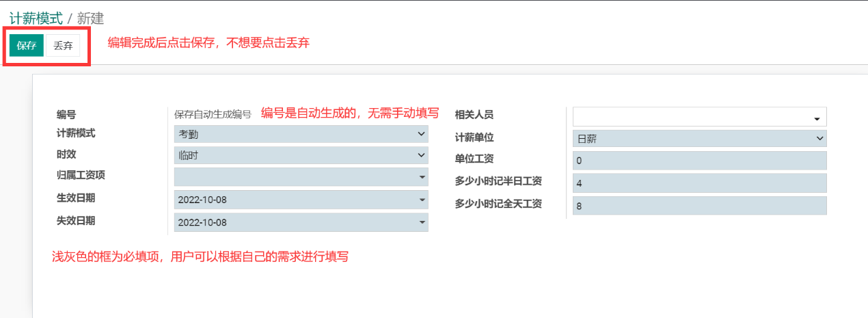Select the 多少小时记全天工资 input box
Viewport: 868px width, 318px height.
[699, 206]
